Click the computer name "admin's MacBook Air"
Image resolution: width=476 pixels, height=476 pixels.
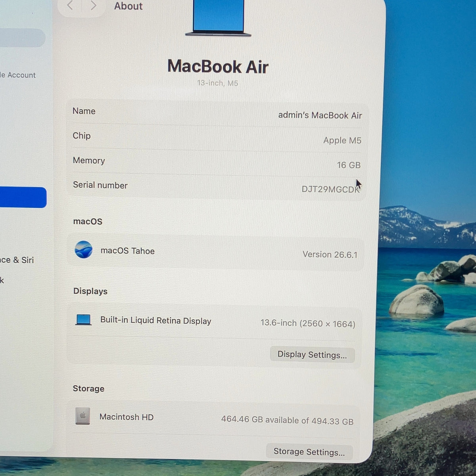coord(320,115)
